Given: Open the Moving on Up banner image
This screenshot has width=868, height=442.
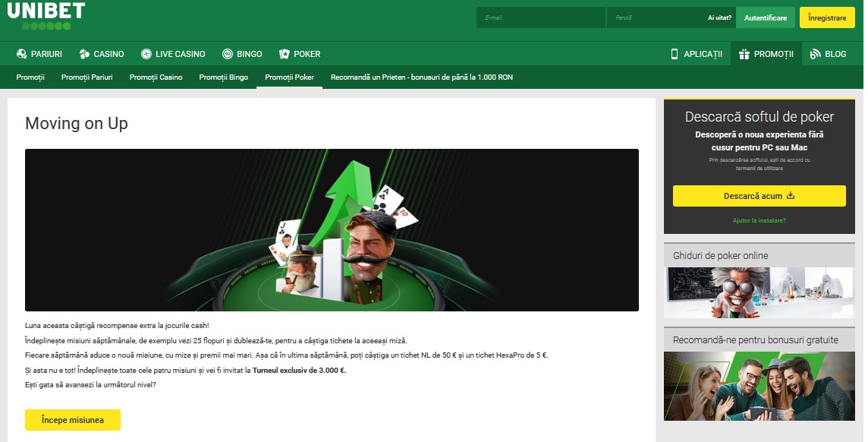Looking at the screenshot, I should [332, 230].
